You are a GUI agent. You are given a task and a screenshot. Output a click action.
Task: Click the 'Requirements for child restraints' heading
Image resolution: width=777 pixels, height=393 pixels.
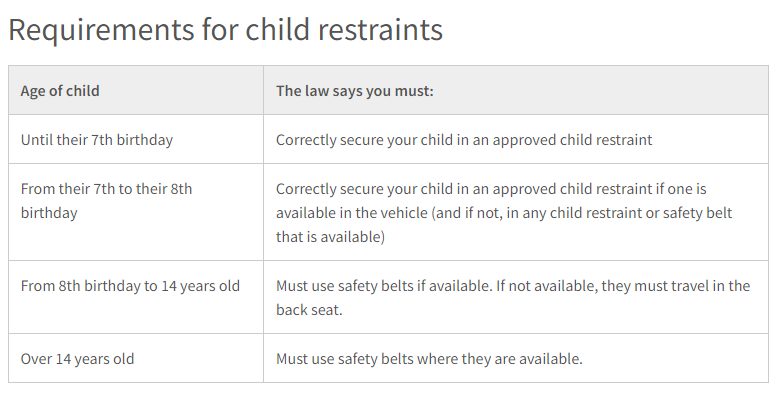coord(225,29)
